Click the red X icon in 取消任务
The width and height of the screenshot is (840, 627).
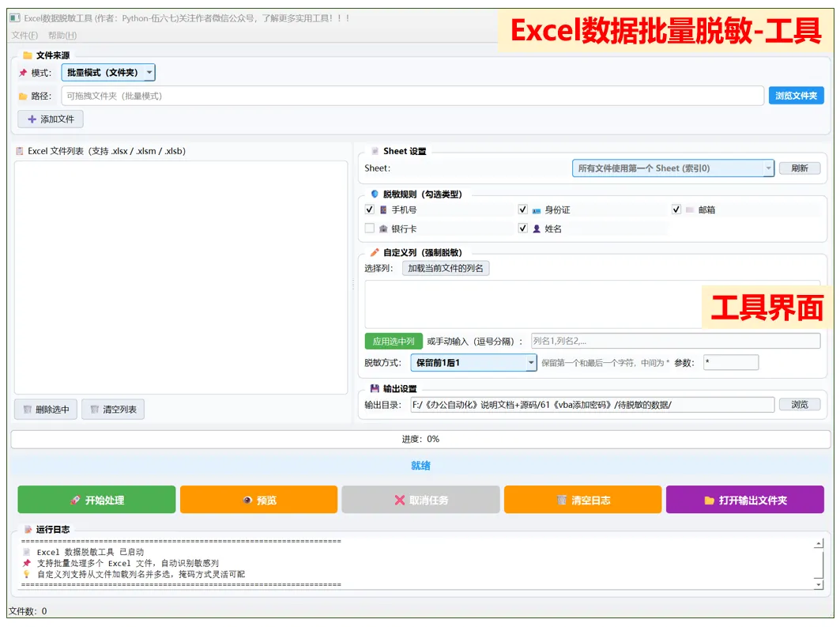[400, 500]
